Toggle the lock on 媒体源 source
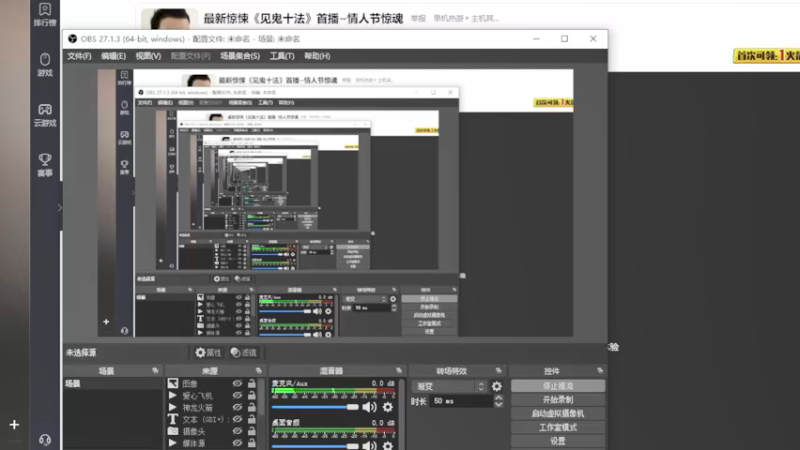The height and width of the screenshot is (450, 800). click(x=252, y=443)
